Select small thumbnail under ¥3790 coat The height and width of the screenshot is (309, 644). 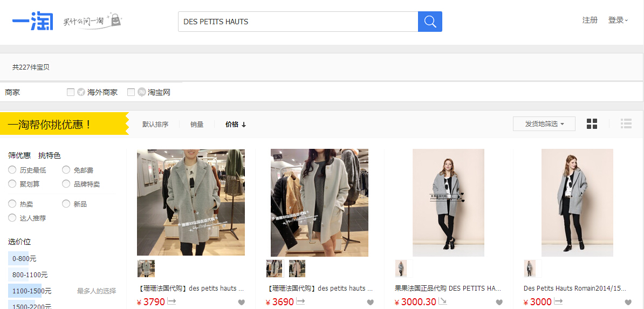(146, 269)
